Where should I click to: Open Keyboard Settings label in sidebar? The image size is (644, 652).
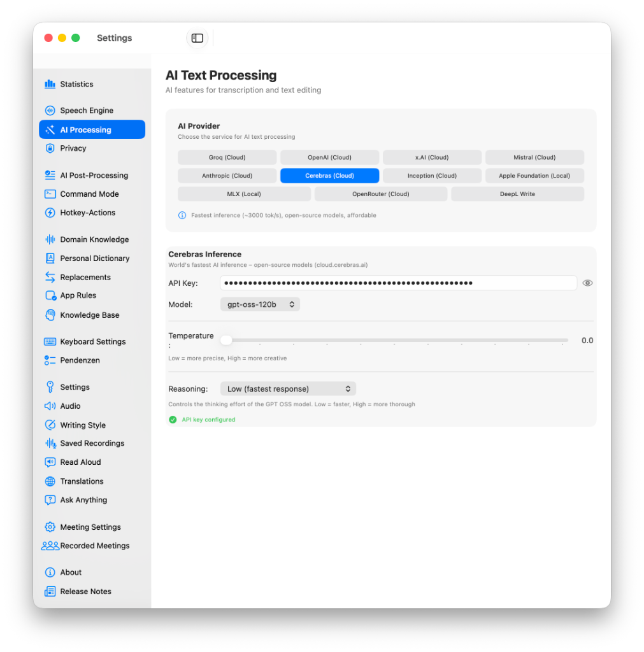[x=93, y=342]
